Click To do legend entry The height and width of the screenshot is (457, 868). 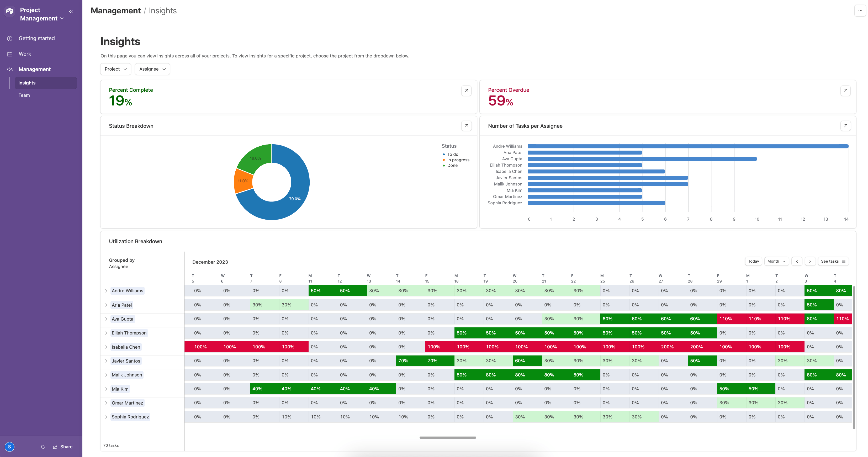(451, 155)
